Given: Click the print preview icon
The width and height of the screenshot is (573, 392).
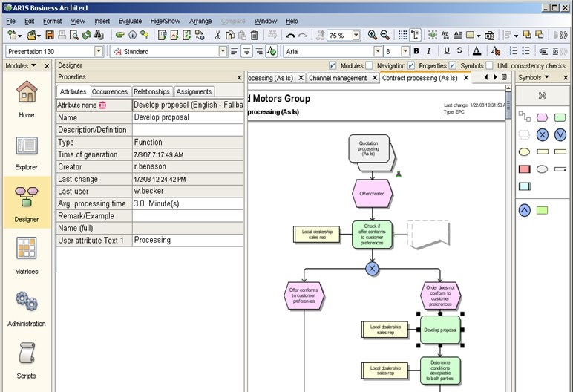Looking at the screenshot, I should 74,35.
